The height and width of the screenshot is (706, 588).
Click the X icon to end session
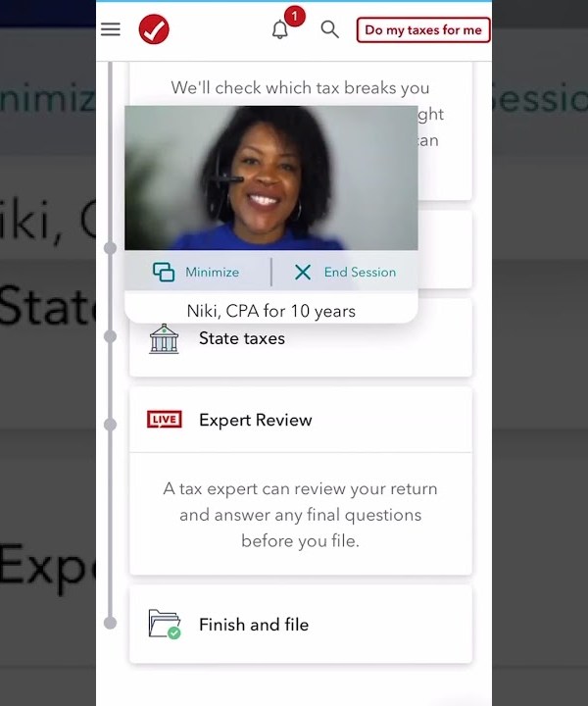coord(303,272)
